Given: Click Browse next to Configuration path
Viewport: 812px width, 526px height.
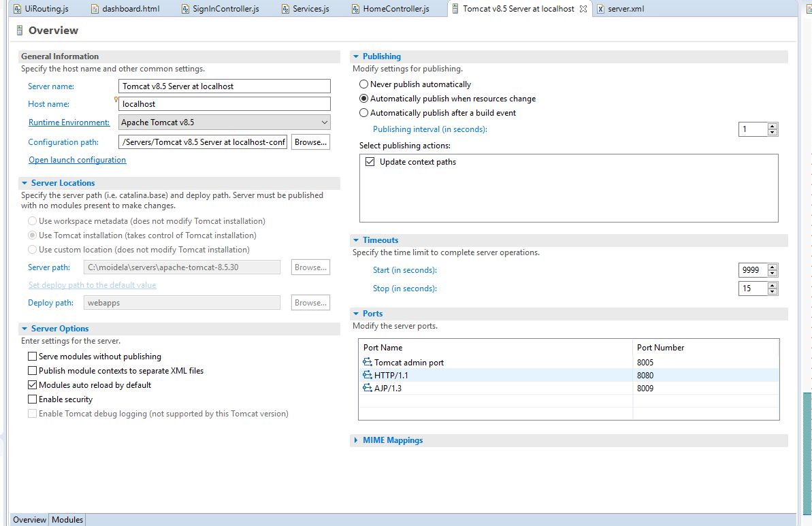Looking at the screenshot, I should [311, 142].
